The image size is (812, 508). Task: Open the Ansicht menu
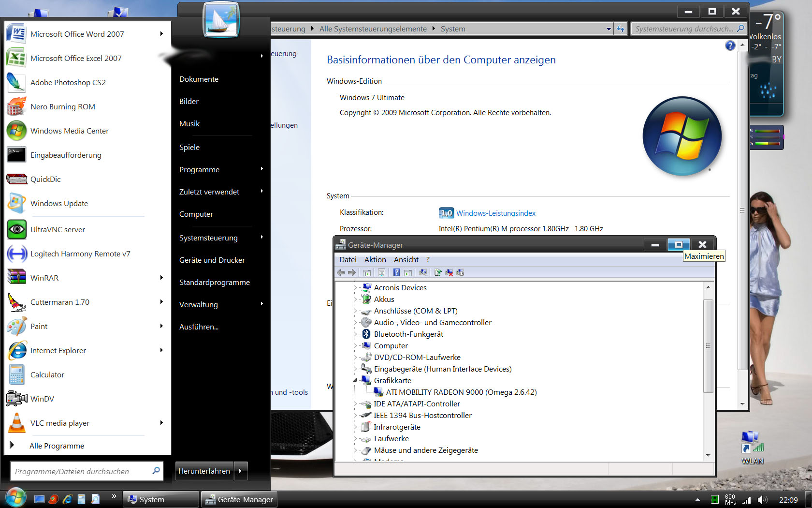point(406,260)
